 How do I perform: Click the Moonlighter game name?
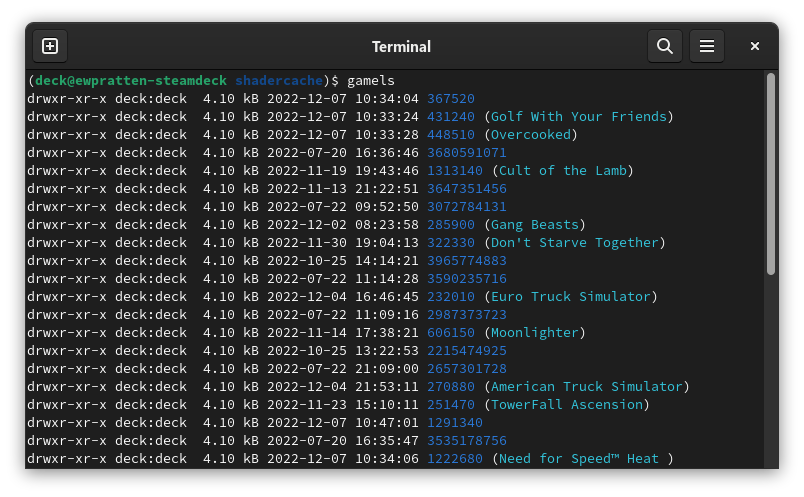tap(538, 333)
